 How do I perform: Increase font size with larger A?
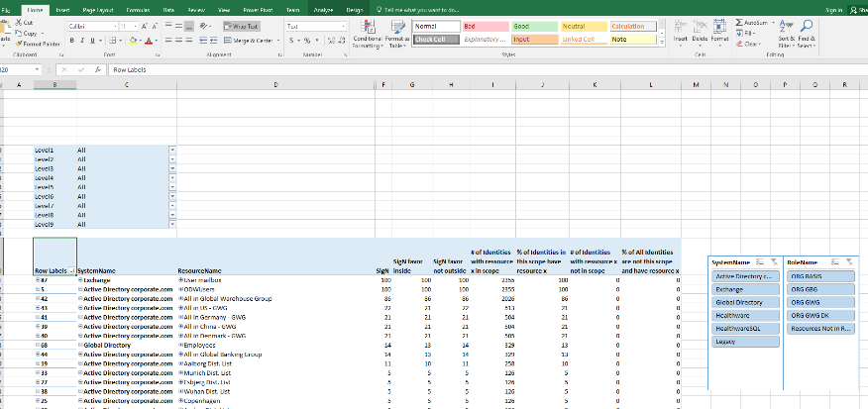[x=144, y=26]
